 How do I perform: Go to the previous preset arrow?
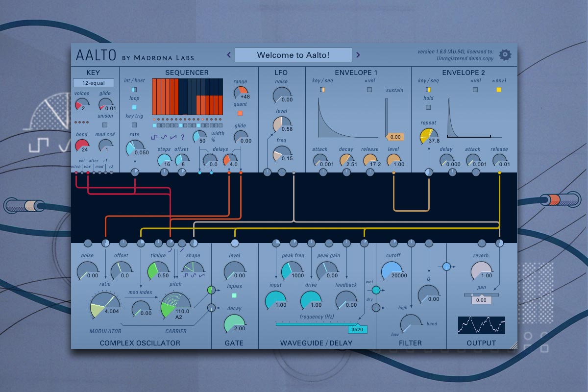[229, 55]
